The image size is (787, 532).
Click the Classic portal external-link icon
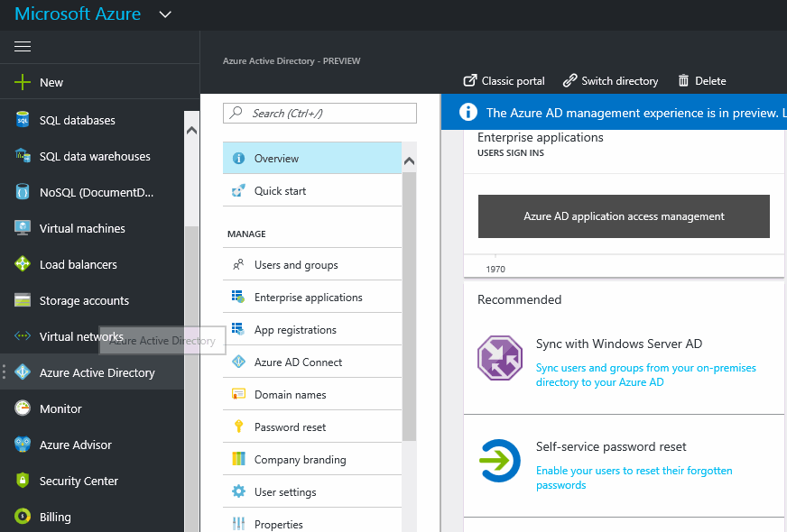pos(470,80)
